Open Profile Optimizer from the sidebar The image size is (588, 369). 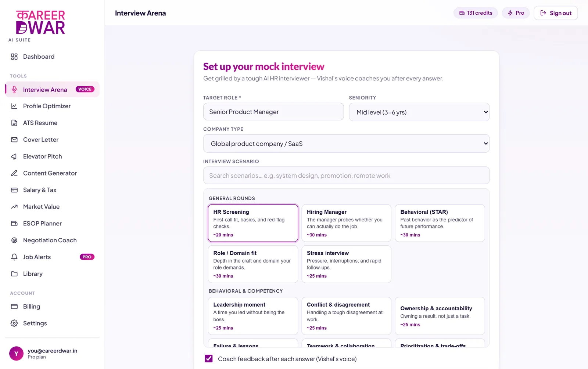(x=52, y=106)
